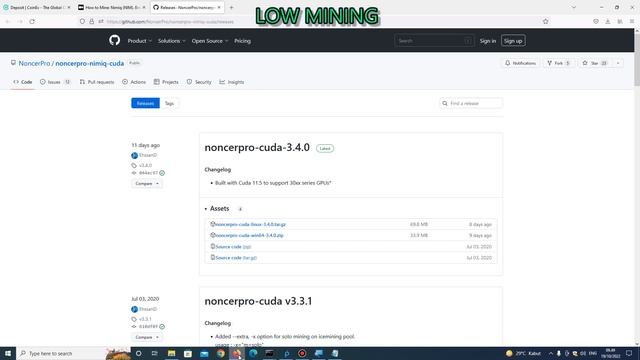
Task: Open the Pull requests tab
Action: (x=97, y=82)
